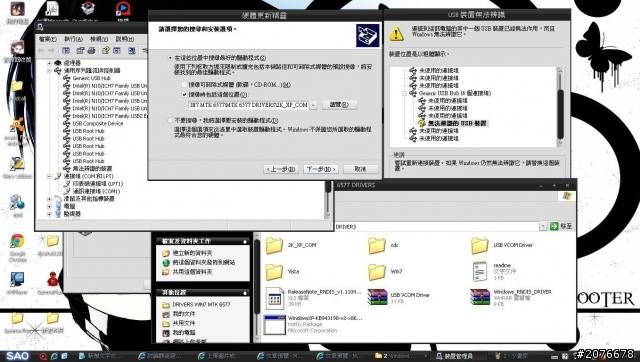Click 共用這個資料夾 in Explorer task pane

(192, 271)
